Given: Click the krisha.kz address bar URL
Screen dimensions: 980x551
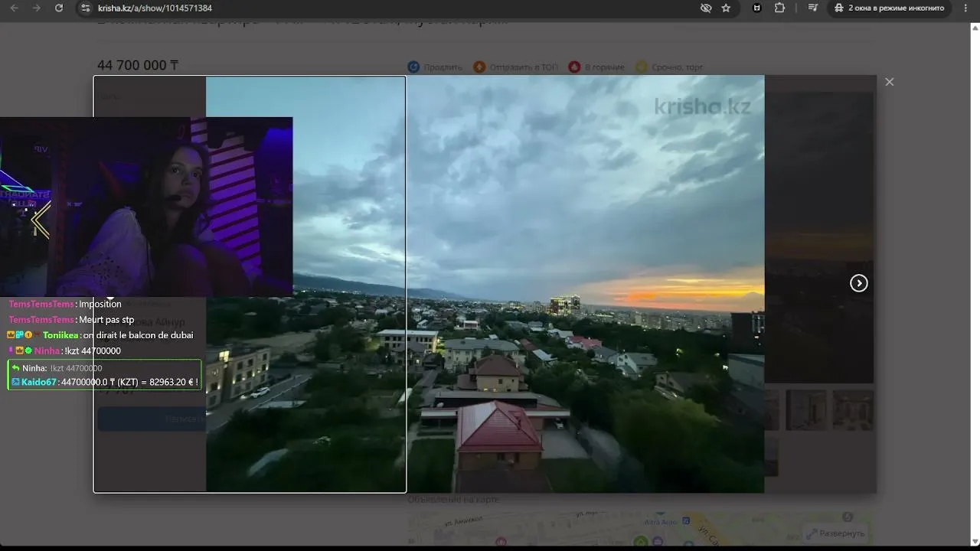Looking at the screenshot, I should 155,8.
